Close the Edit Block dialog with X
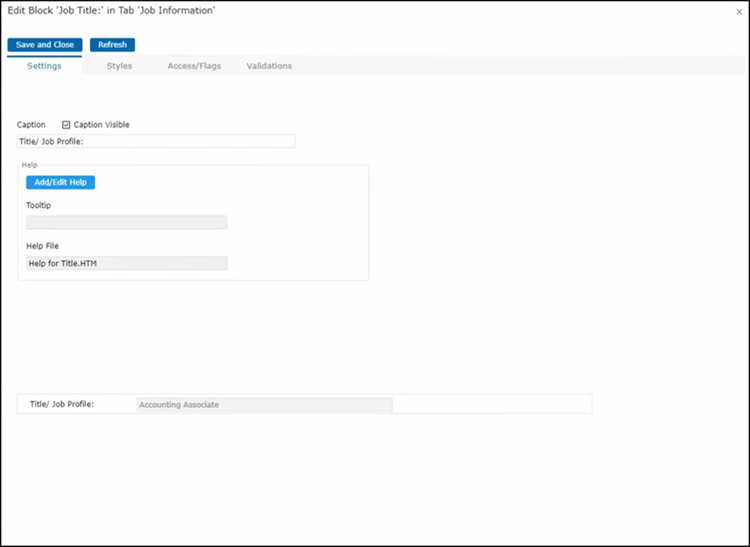750x547 pixels. (738, 12)
